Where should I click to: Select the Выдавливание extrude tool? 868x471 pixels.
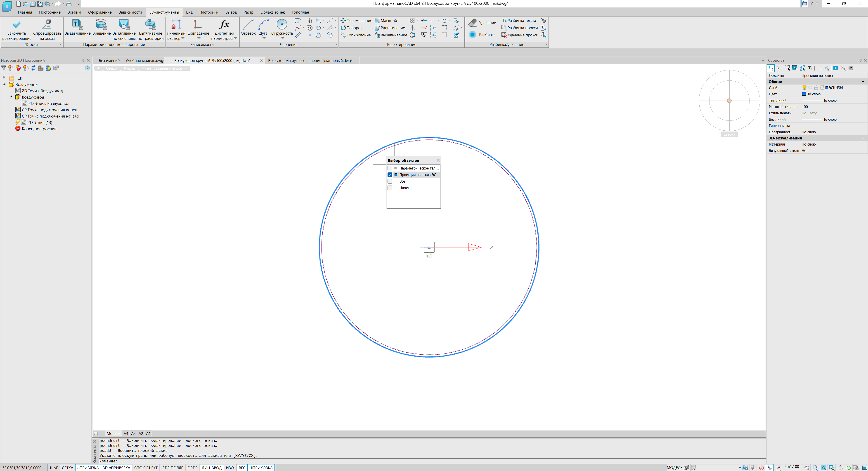pyautogui.click(x=77, y=25)
